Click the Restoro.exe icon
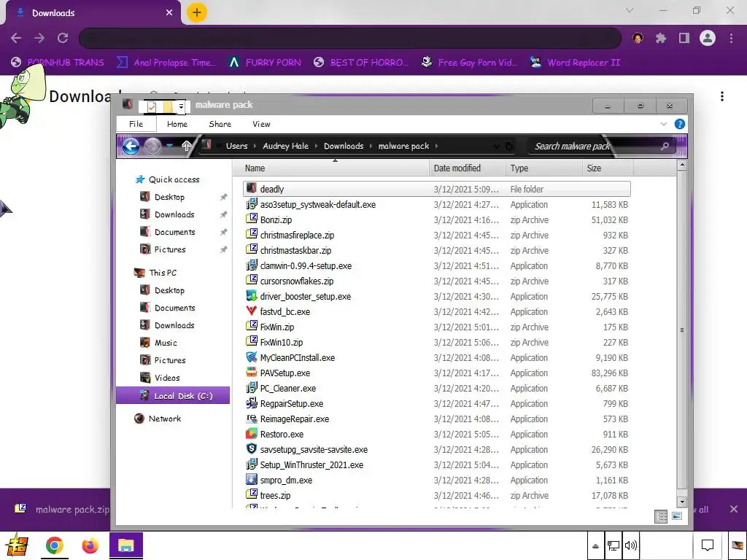 [252, 433]
